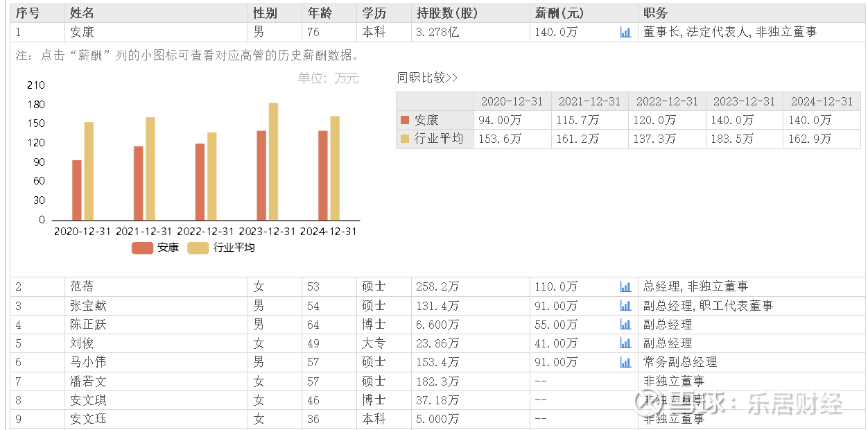Click 常务副总经理 position text
Screen dimensions: 868x430
680,362
